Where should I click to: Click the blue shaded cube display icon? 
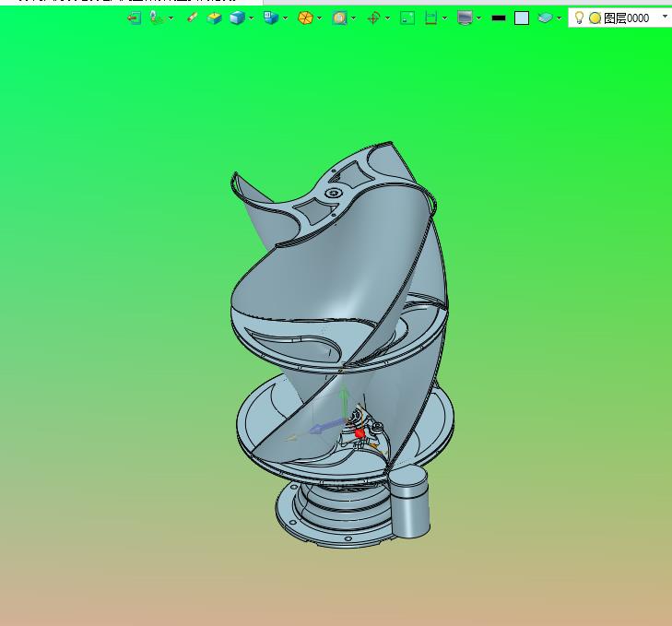point(237,18)
